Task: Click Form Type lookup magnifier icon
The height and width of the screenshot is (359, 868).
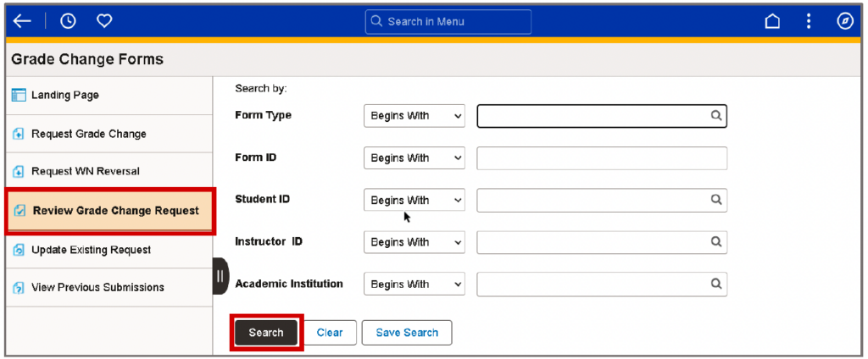Action: tap(716, 116)
